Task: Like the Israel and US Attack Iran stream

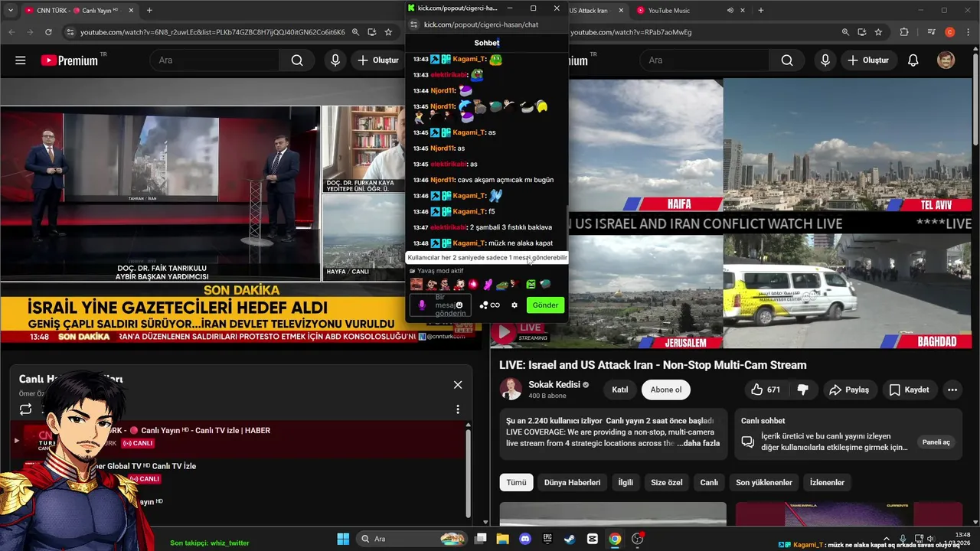Action: click(x=766, y=390)
